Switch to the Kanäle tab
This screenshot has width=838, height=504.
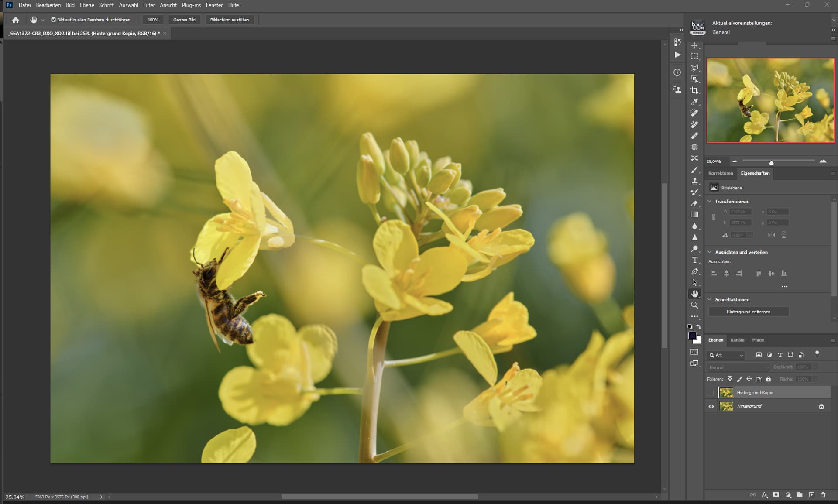click(737, 340)
